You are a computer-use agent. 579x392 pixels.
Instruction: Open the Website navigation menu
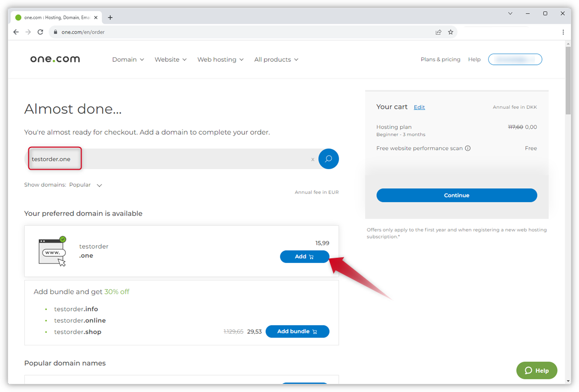tap(170, 59)
